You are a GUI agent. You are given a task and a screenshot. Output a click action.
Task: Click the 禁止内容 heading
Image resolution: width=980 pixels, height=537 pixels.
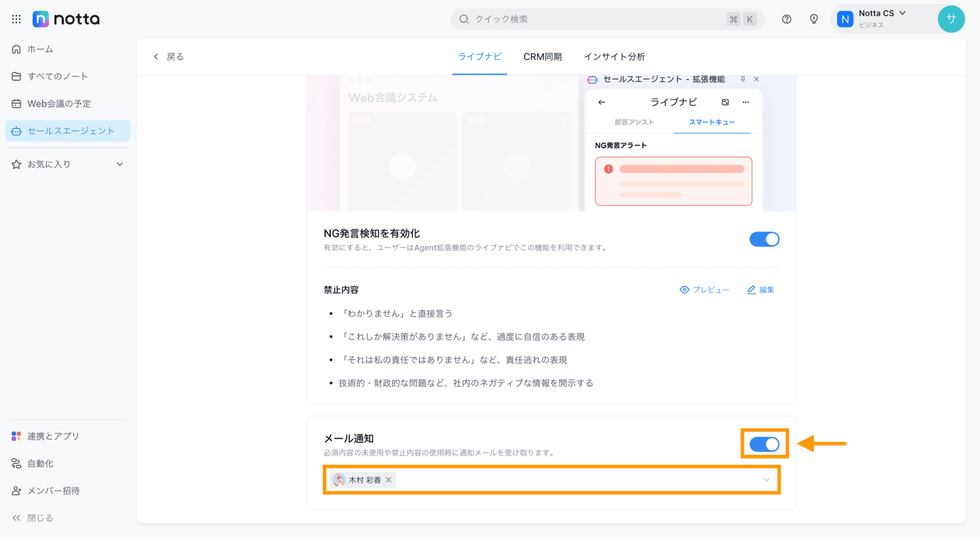(x=341, y=290)
